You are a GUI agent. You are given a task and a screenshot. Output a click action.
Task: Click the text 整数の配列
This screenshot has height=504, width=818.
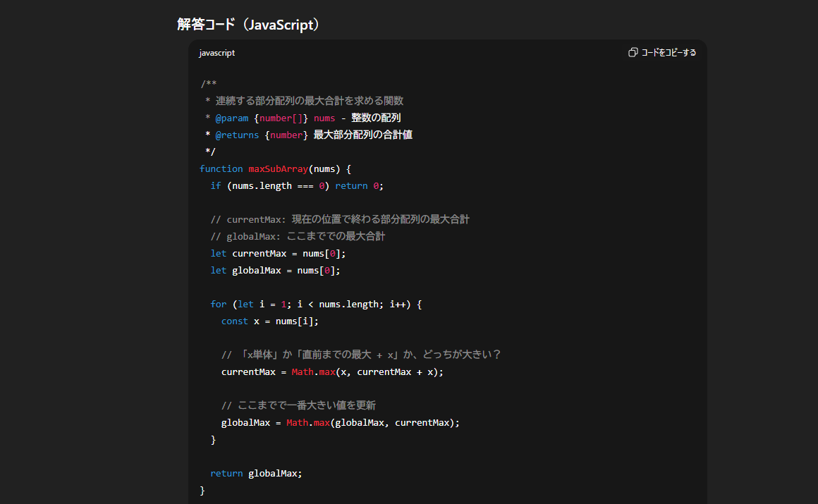click(x=376, y=118)
